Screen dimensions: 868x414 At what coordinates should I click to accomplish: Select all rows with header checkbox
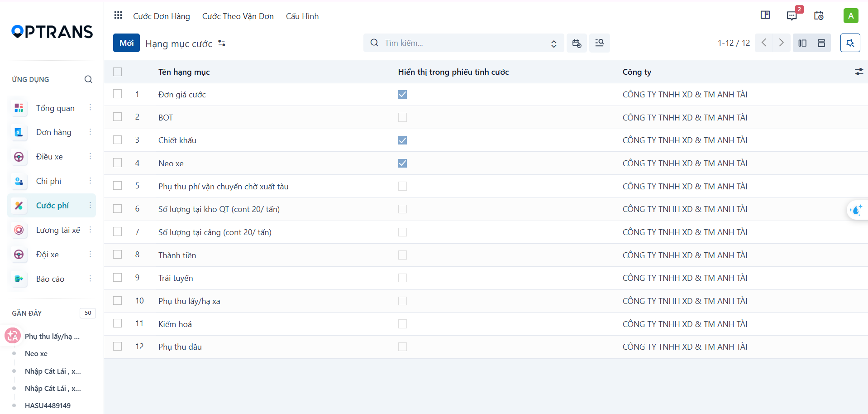point(118,72)
